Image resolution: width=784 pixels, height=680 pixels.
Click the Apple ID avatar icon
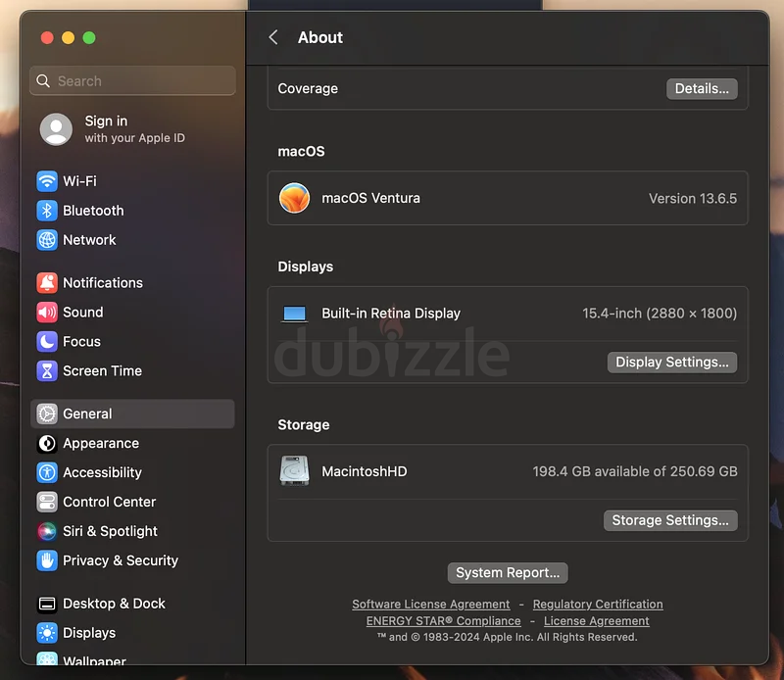[x=56, y=129]
